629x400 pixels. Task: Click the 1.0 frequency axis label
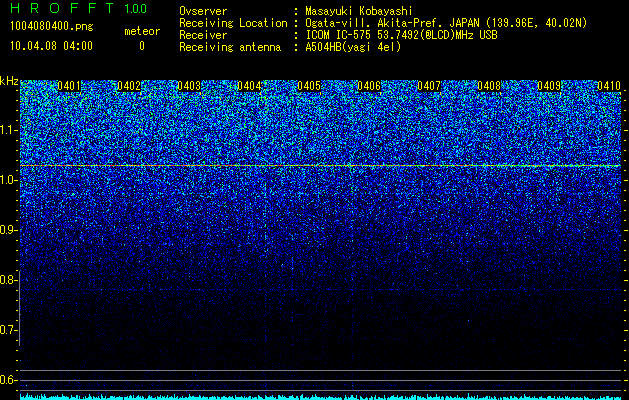point(8,180)
